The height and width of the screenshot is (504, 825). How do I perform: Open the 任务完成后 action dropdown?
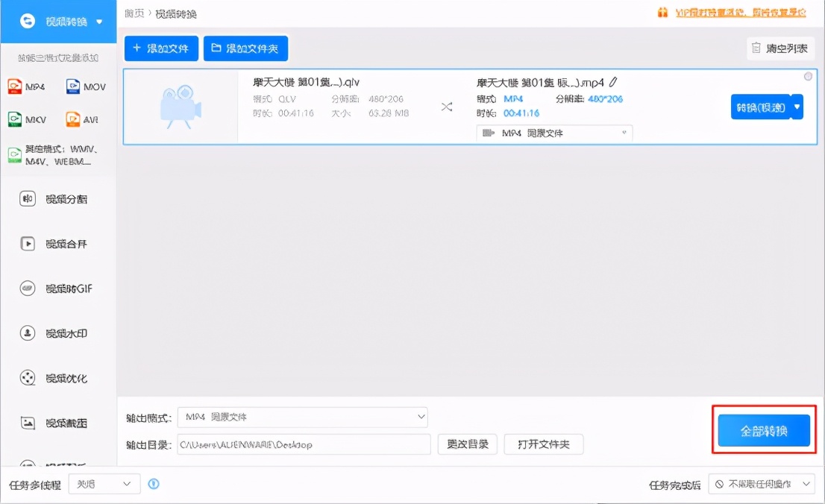click(761, 483)
